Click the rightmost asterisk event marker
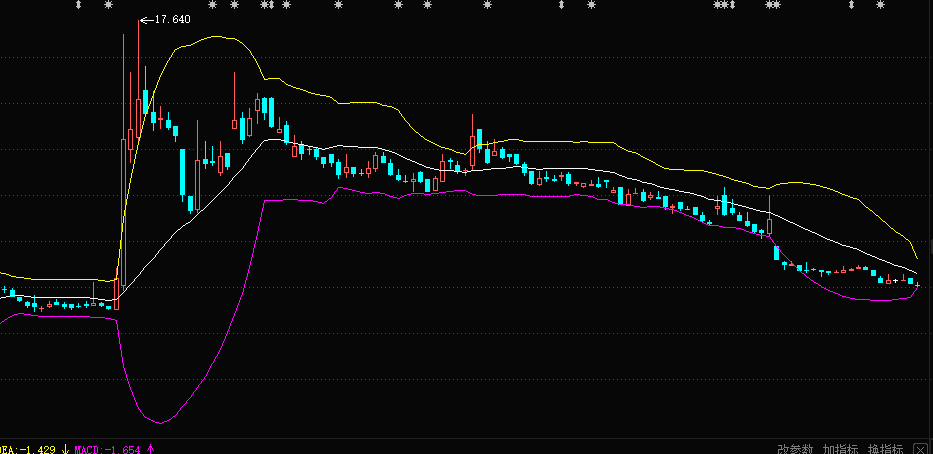Screen dimensions: 933x454 pos(880,5)
